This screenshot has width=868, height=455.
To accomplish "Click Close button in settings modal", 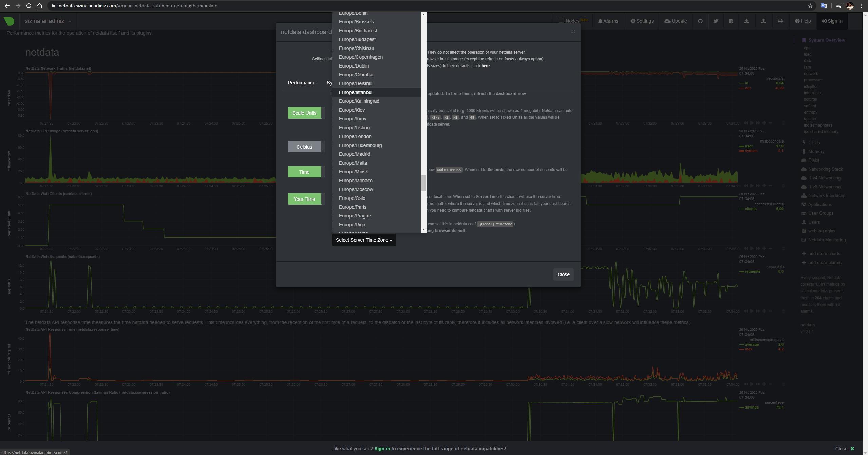I will 563,274.
